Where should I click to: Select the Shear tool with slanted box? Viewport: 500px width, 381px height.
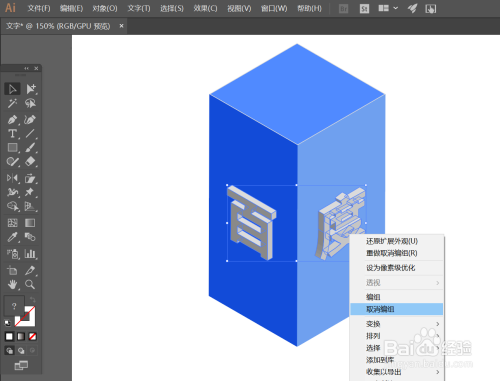click(30, 178)
